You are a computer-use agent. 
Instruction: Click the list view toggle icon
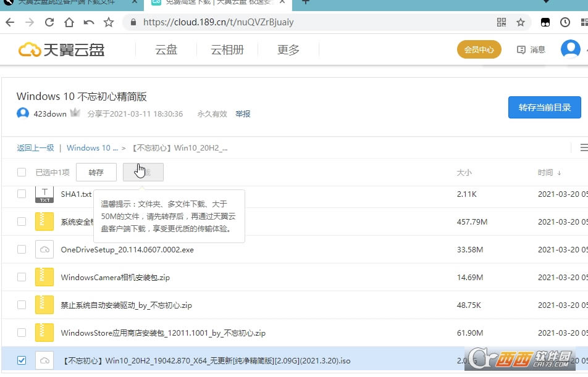tap(583, 147)
